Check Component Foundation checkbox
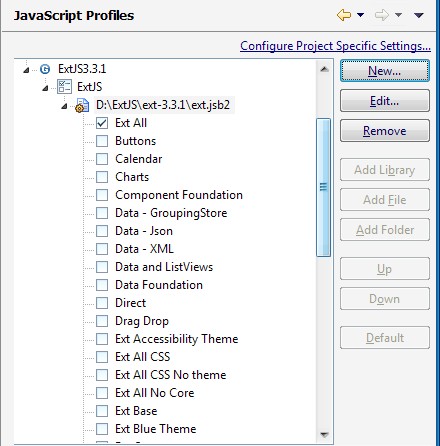This screenshot has width=440, height=446. [102, 195]
